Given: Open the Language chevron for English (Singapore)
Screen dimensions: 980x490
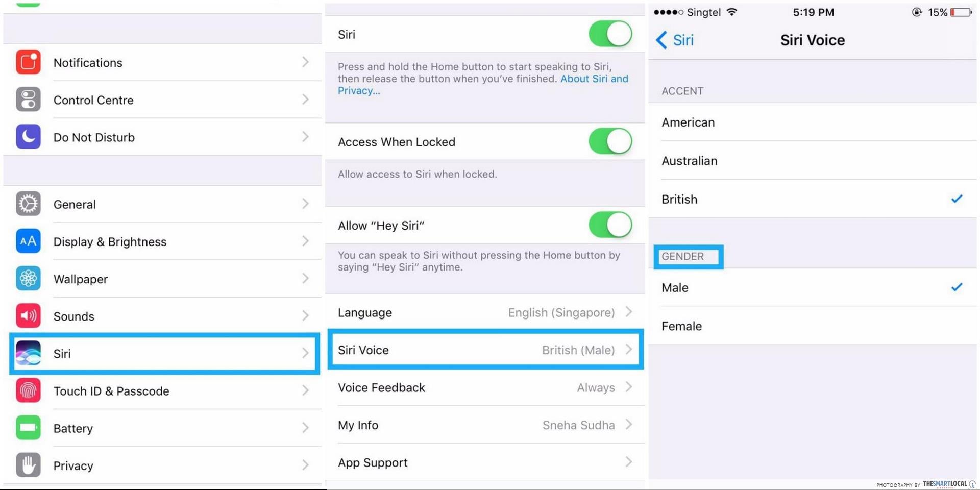Looking at the screenshot, I should tap(629, 312).
